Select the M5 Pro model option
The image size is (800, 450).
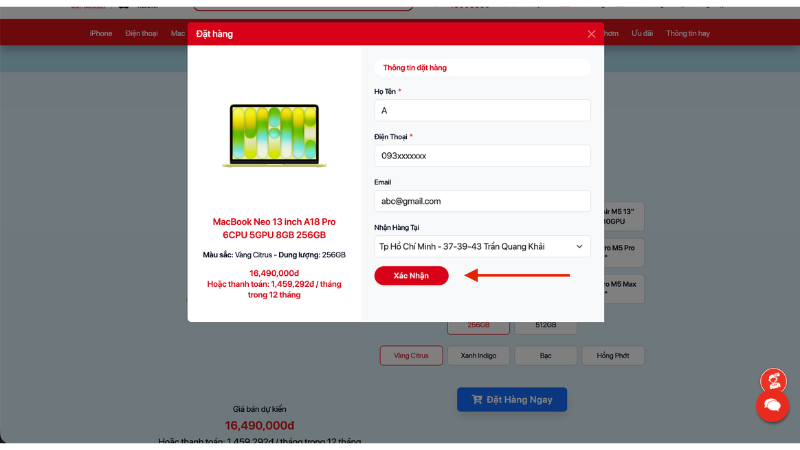click(x=624, y=253)
